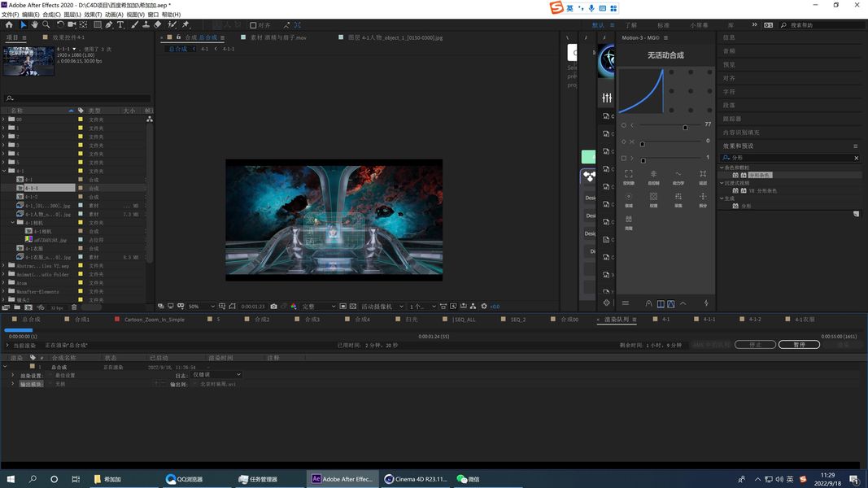The height and width of the screenshot is (488, 868).
Task: Select the Selection arrow tool
Action: (x=24, y=25)
